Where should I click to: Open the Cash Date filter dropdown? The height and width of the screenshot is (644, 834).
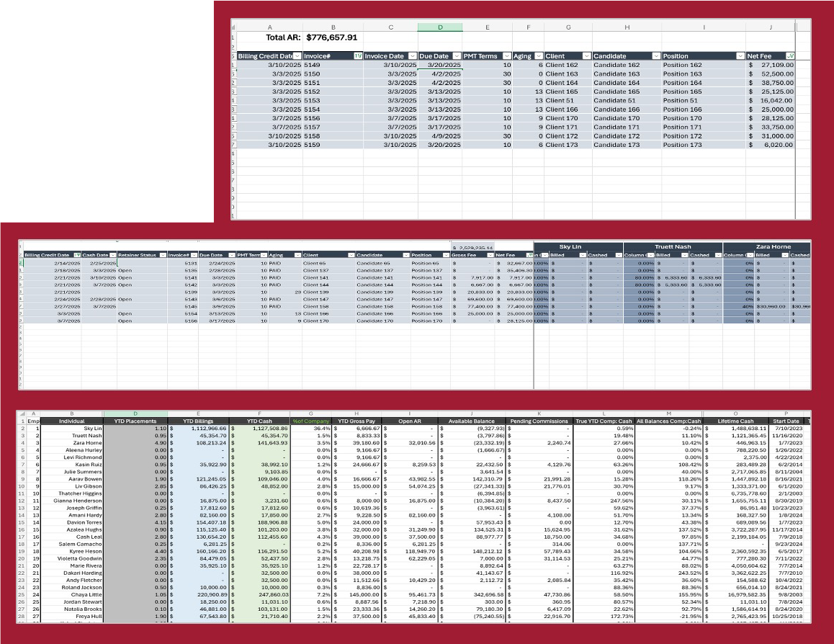click(x=113, y=255)
